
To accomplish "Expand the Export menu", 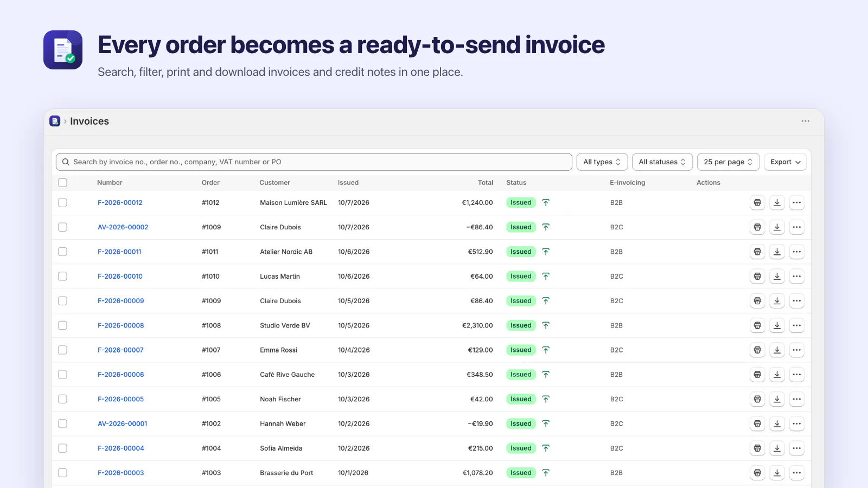I will (x=785, y=162).
